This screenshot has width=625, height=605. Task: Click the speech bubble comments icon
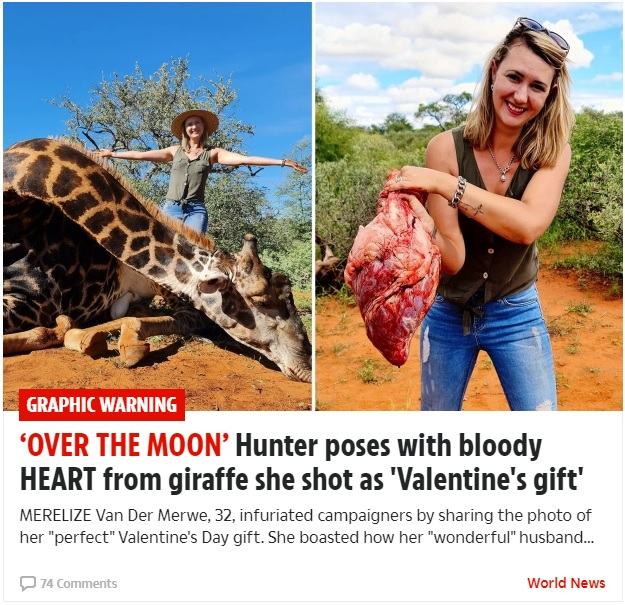(28, 583)
